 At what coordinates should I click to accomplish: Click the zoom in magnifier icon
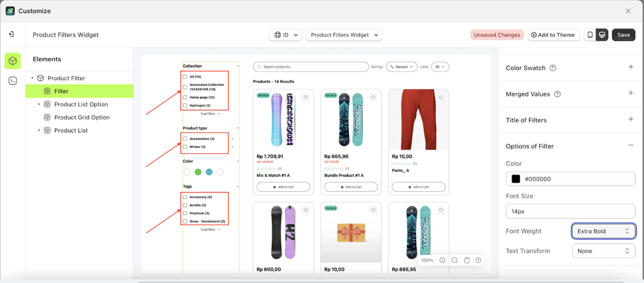442,260
